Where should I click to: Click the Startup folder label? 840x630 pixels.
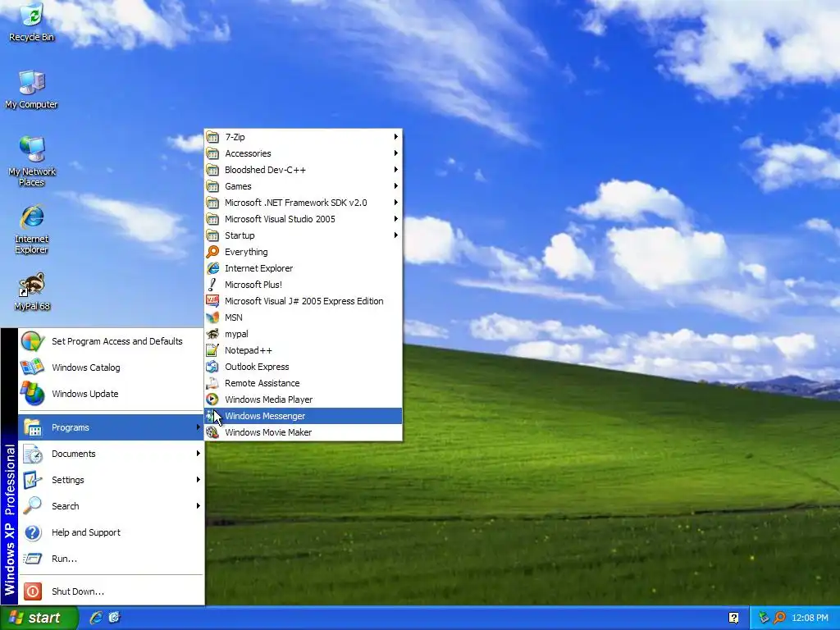[x=240, y=235]
